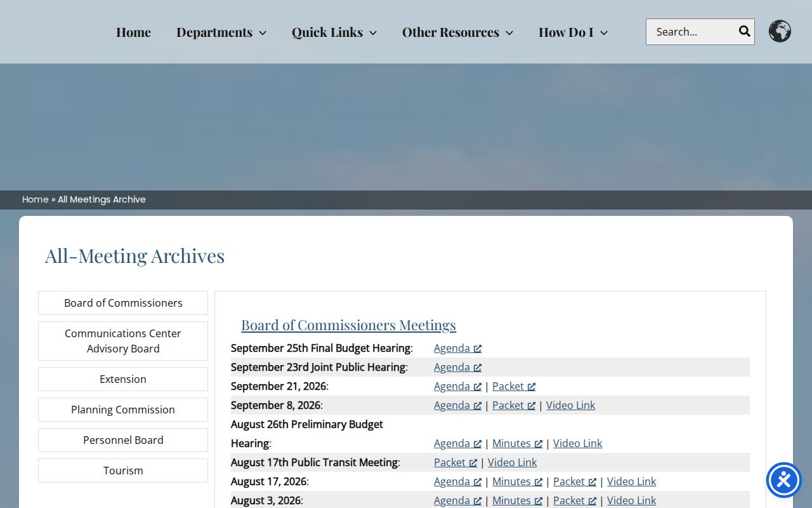This screenshot has width=812, height=508.
Task: Open the August 17, 2026 Agenda
Action: coord(457,481)
